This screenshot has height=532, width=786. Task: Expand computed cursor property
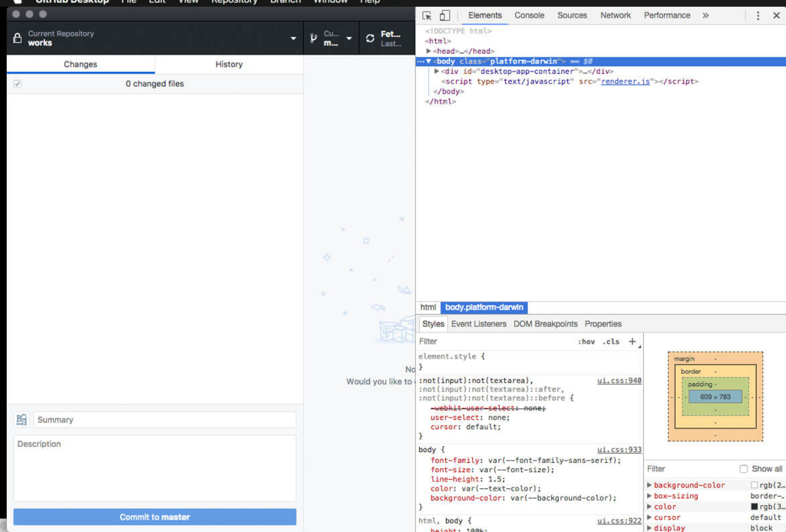tap(649, 517)
